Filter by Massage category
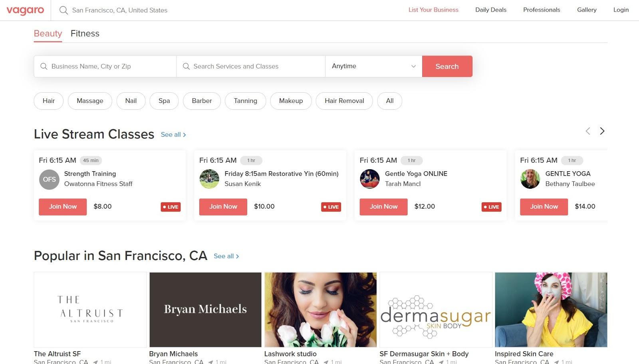The width and height of the screenshot is (639, 364). tap(90, 101)
